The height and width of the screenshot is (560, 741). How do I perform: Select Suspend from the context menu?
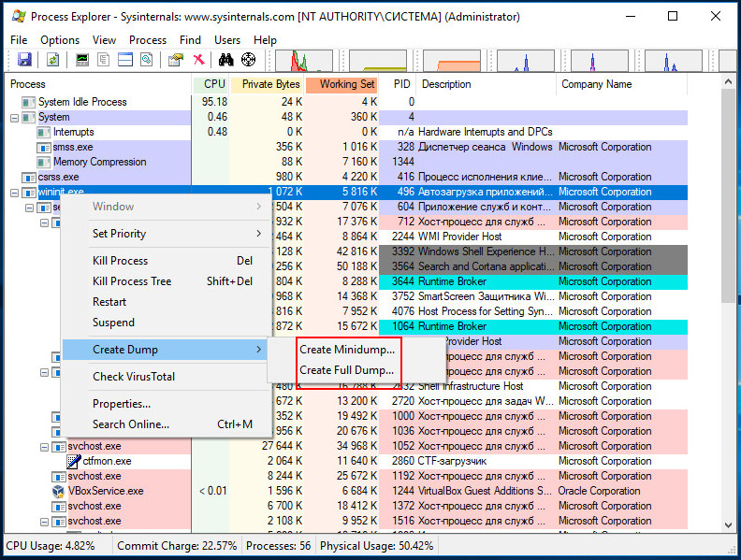167,323
